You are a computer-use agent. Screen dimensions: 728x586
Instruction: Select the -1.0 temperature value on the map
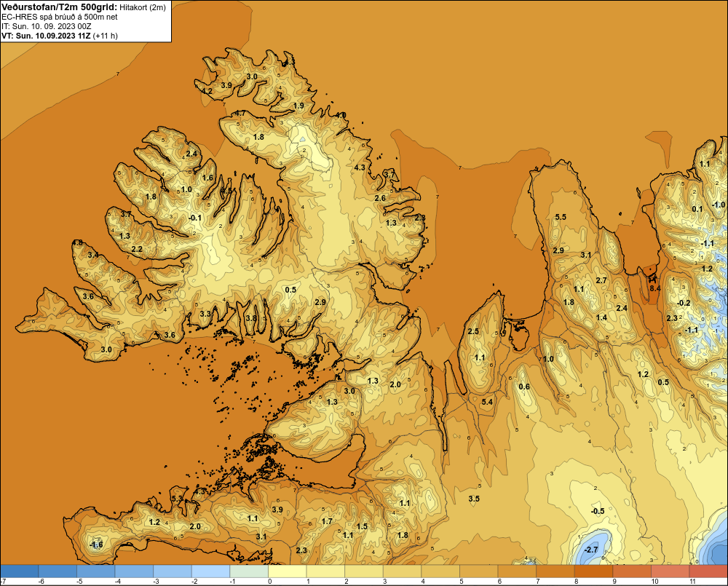pos(719,205)
